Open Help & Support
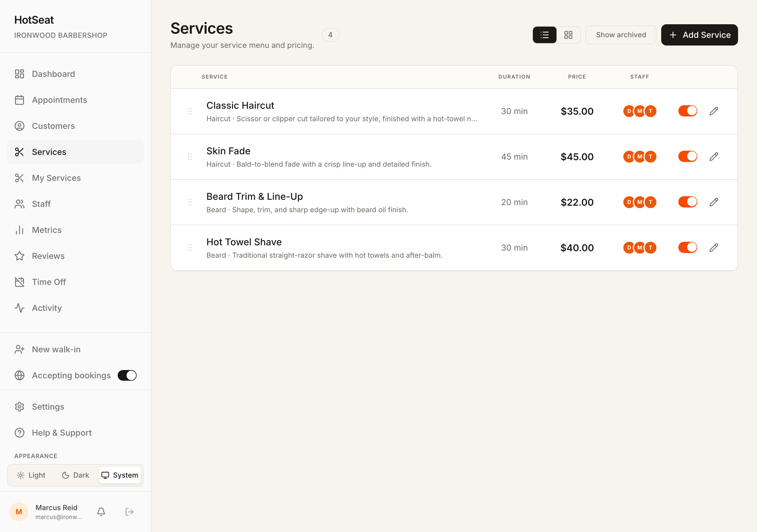The image size is (757, 532). (75, 433)
